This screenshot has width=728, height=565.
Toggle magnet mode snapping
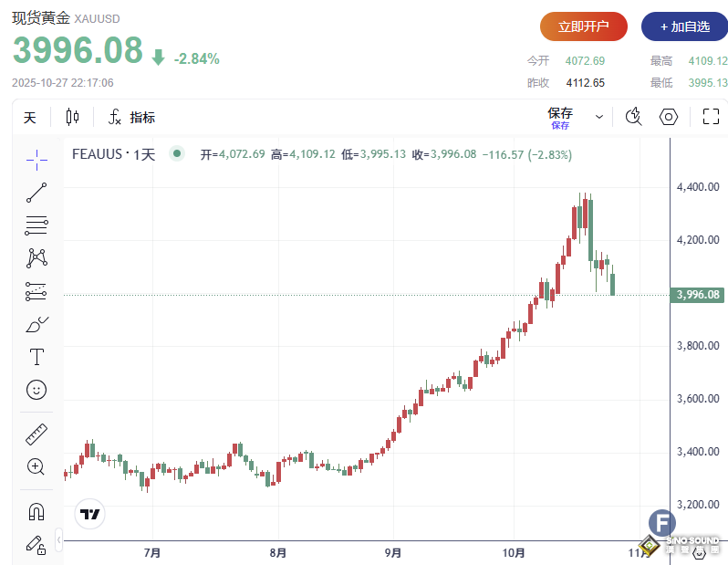coord(36,511)
